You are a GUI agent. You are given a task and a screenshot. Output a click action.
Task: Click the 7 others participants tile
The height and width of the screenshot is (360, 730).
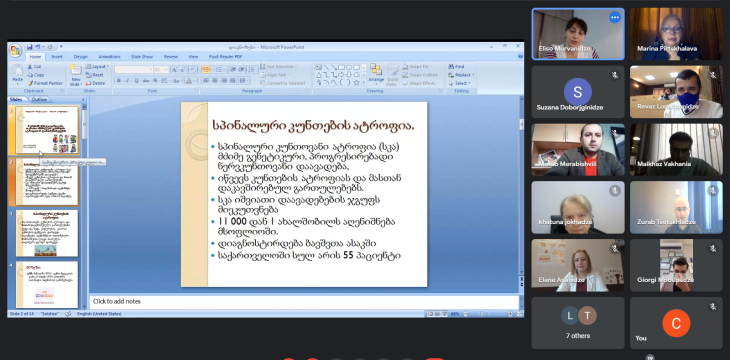point(578,323)
